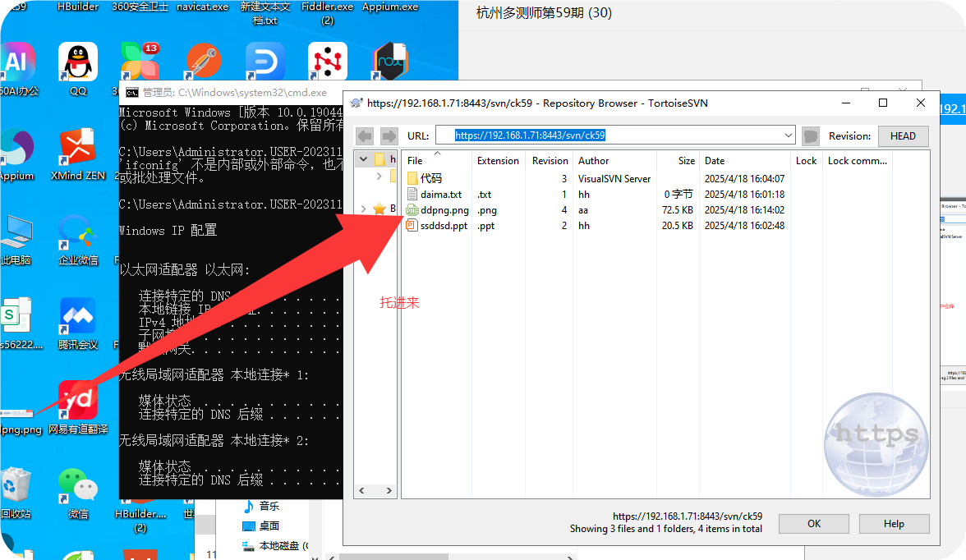This screenshot has height=560, width=966.
Task: Click tree pane scroll left arrow
Action: (x=361, y=490)
